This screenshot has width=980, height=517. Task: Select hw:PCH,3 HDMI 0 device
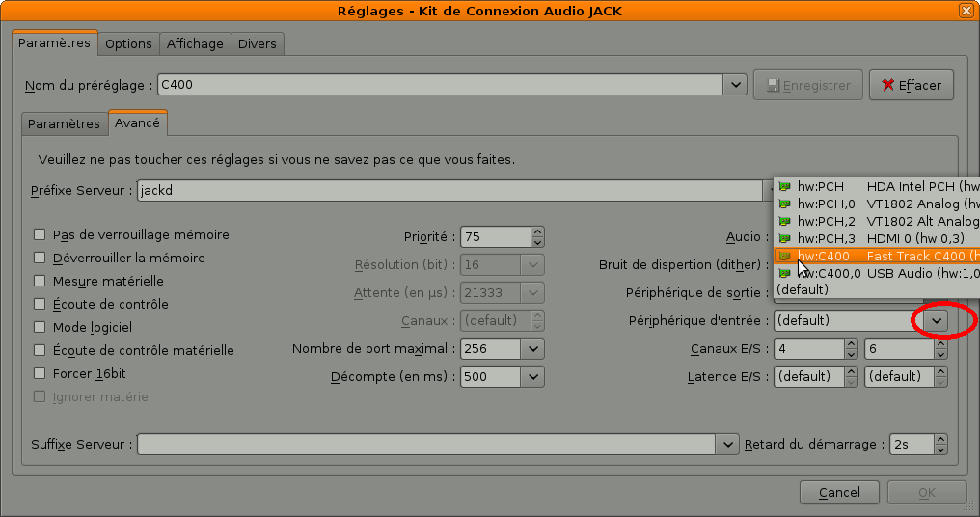point(878,238)
